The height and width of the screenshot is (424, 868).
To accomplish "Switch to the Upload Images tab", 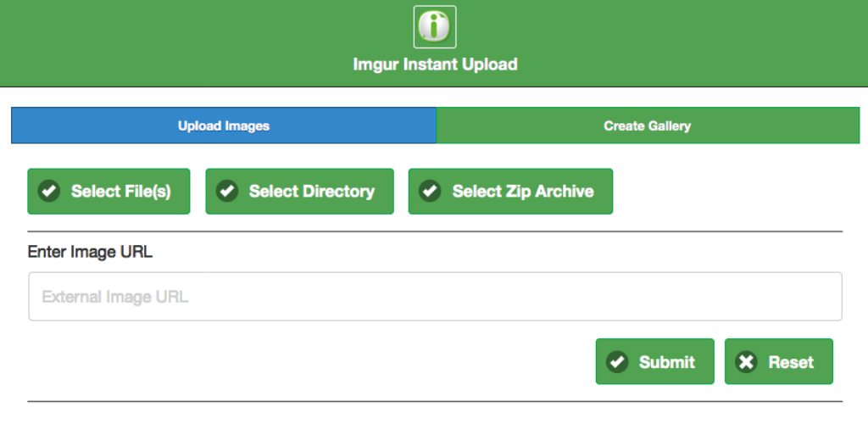I will click(224, 126).
